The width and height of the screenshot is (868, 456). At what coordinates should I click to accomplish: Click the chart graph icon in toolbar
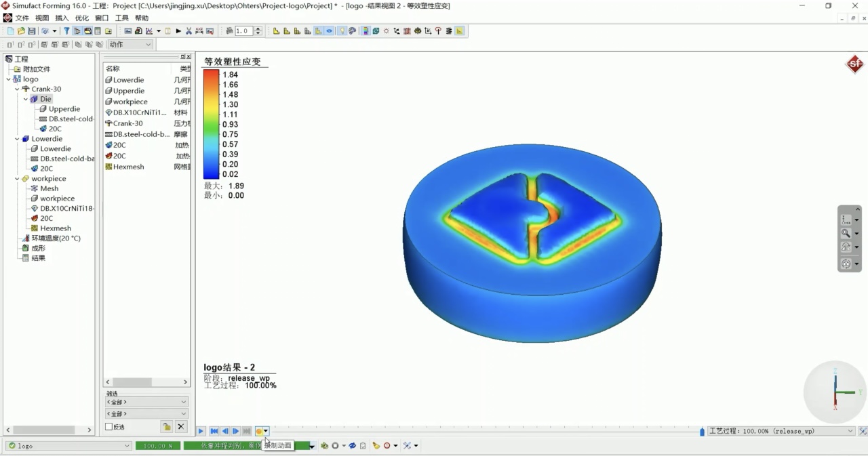click(x=149, y=31)
